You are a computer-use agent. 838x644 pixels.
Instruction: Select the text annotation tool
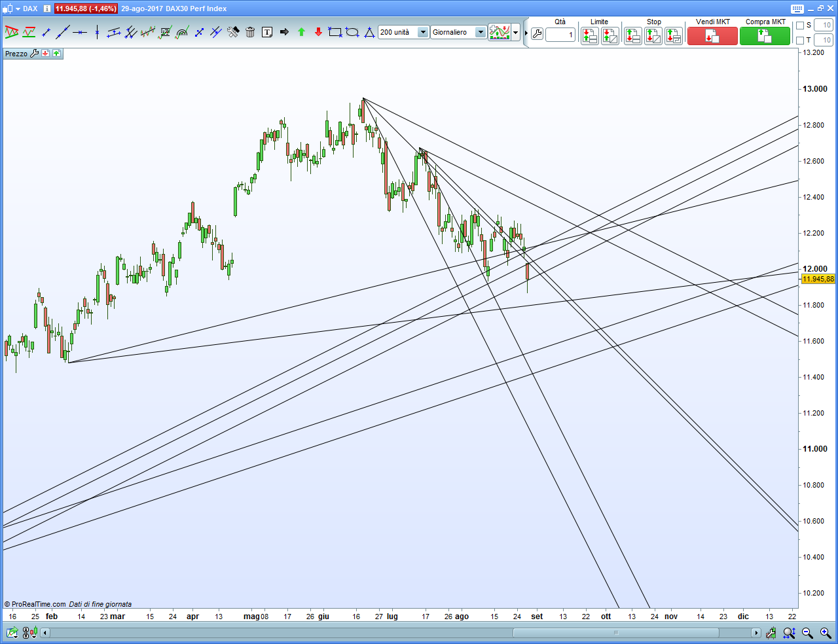(267, 32)
